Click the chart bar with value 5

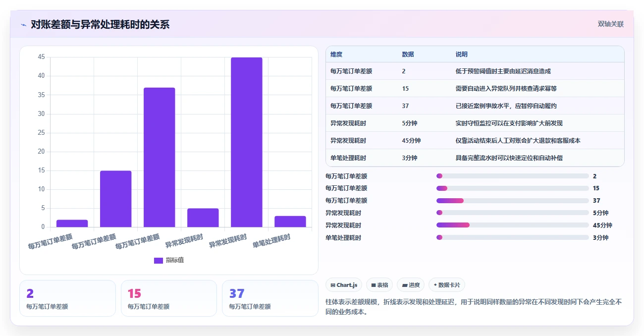coord(203,218)
